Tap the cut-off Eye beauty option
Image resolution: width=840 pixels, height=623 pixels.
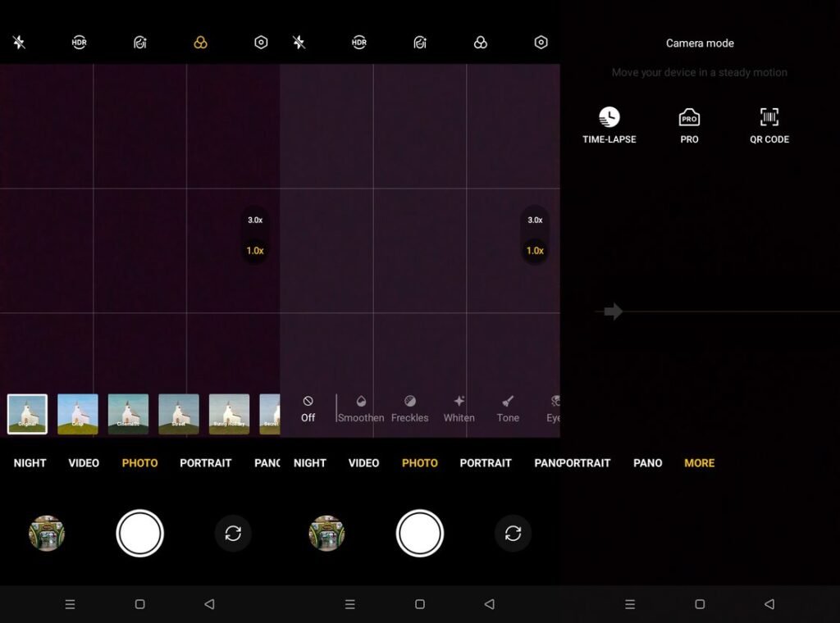coord(554,409)
